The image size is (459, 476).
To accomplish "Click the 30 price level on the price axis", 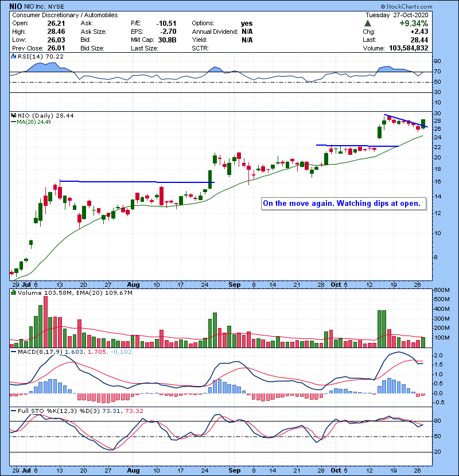I will [x=437, y=113].
